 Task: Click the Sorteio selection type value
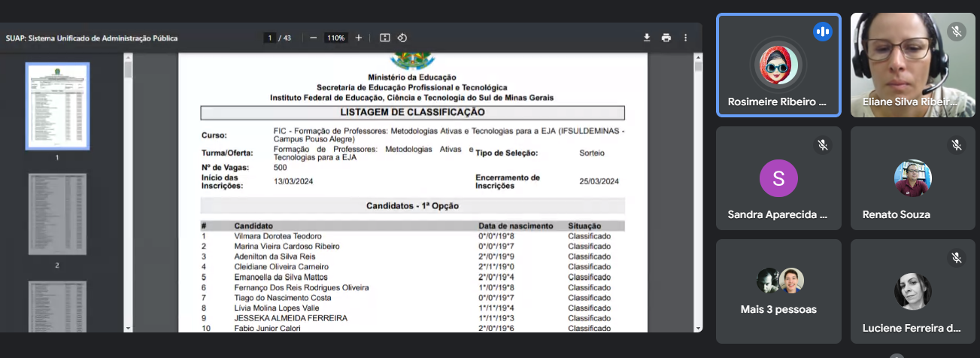[592, 153]
